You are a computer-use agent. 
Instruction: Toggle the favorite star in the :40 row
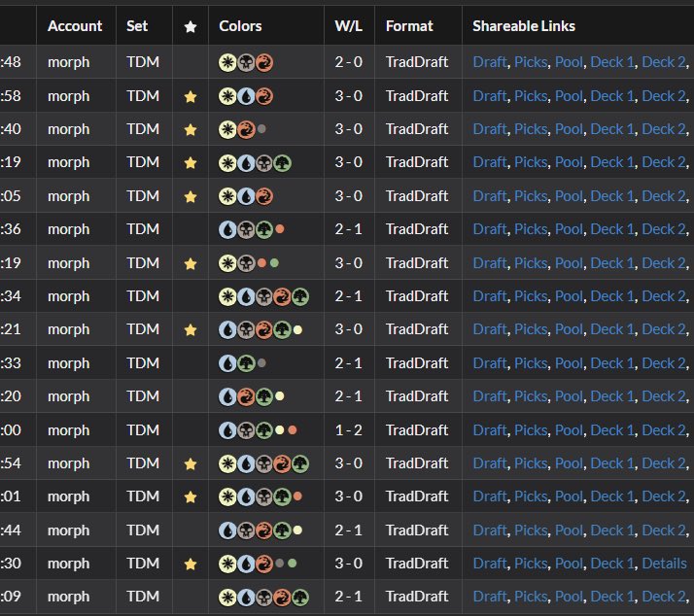tap(191, 129)
